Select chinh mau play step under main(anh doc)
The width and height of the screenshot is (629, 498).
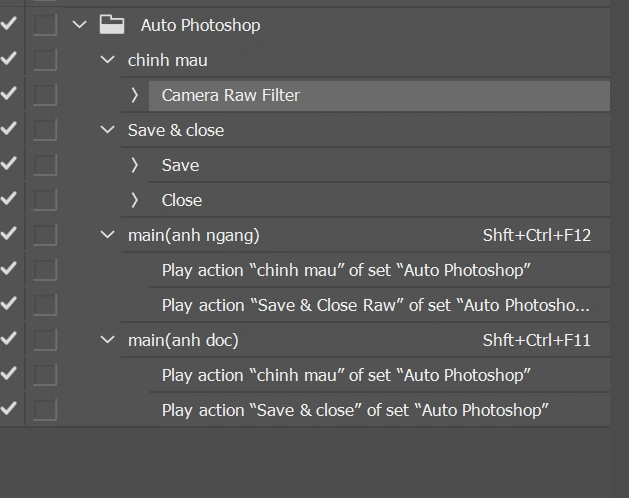point(345,375)
